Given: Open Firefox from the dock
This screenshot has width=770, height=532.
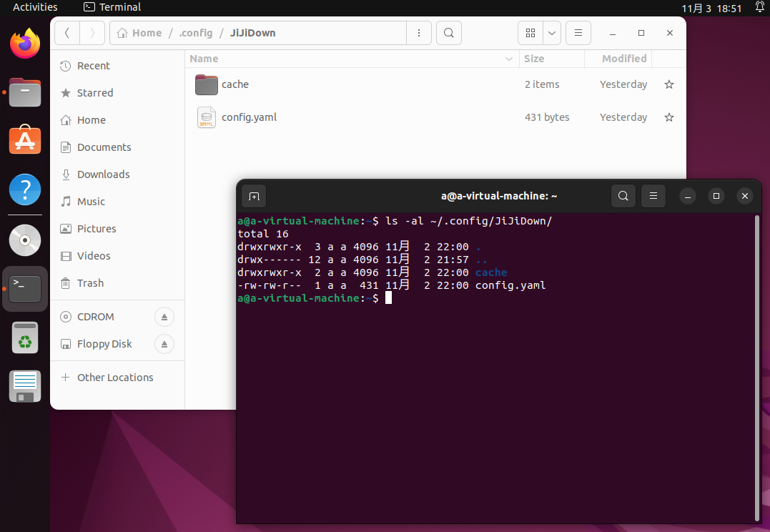Looking at the screenshot, I should coord(25,44).
